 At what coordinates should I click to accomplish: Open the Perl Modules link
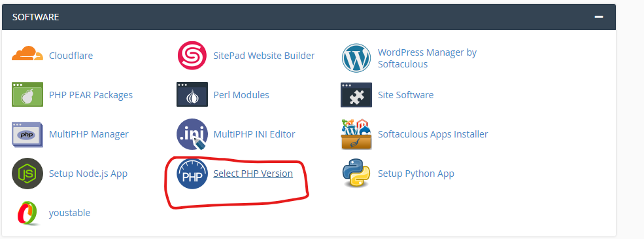pos(241,95)
